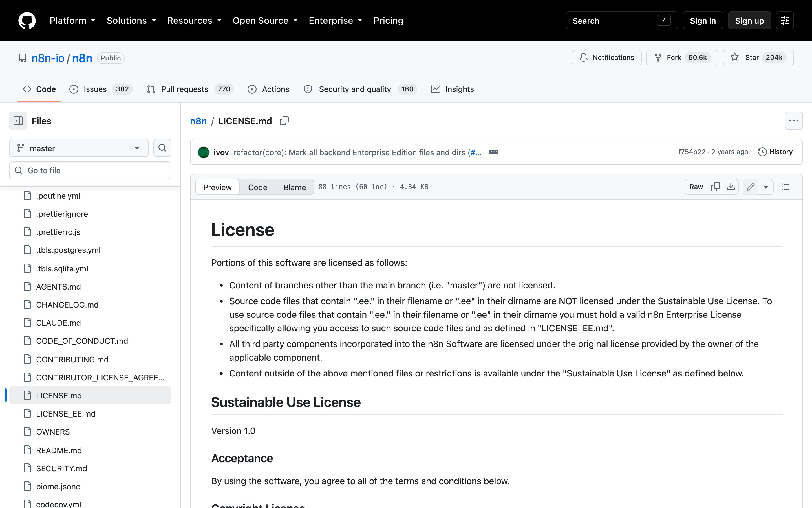Open .prettierignore file
The width and height of the screenshot is (812, 508).
[90, 214]
